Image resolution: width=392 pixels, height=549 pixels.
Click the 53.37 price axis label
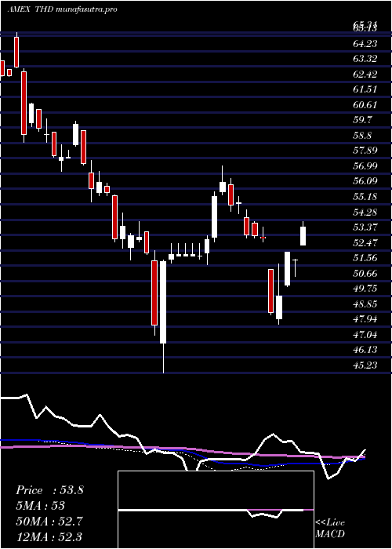click(x=365, y=227)
